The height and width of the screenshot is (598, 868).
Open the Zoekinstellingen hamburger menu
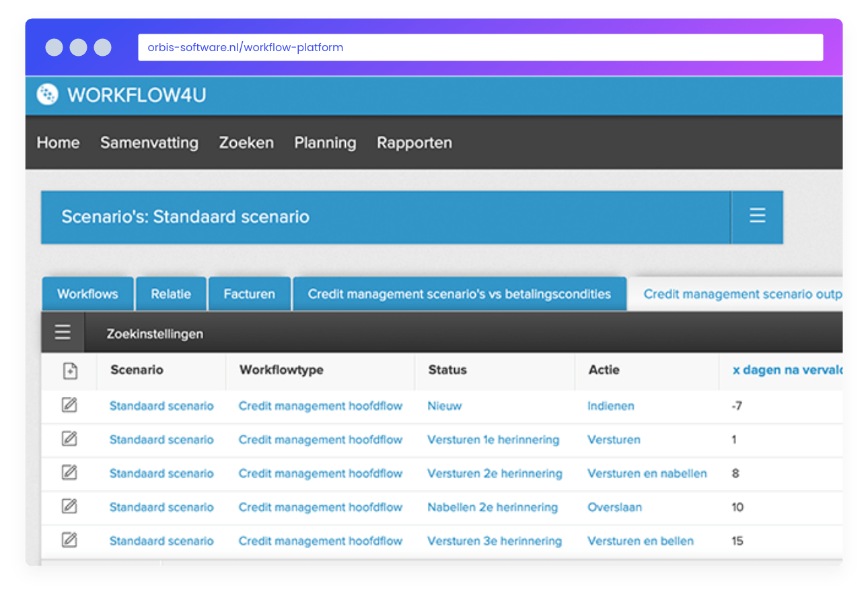(63, 332)
